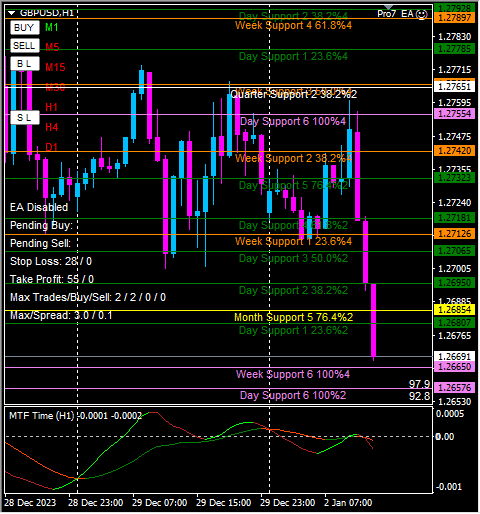The image size is (480, 514).
Task: Click the 'Day Support 6 100%2' label
Action: click(x=293, y=395)
